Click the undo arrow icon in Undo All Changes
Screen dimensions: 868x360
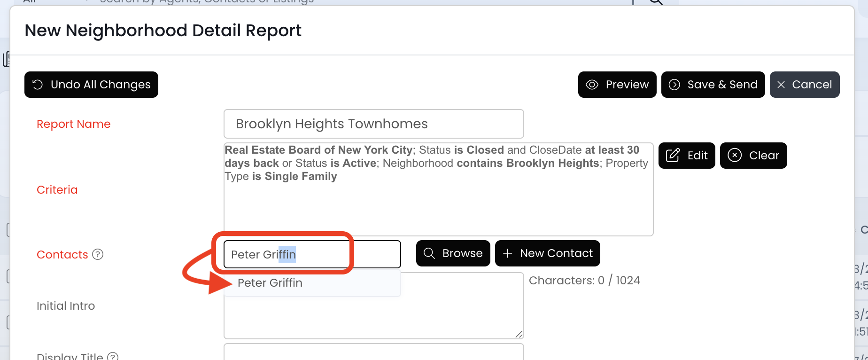(38, 85)
